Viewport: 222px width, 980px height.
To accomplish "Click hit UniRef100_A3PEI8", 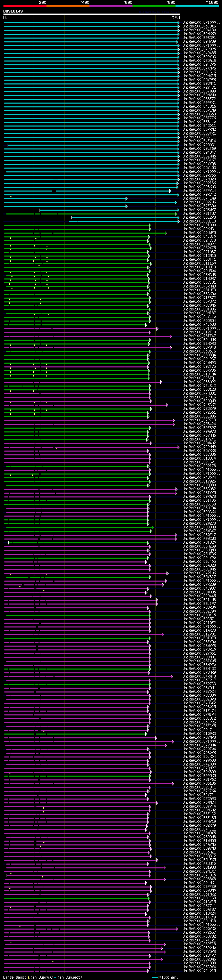I will click(199, 944).
